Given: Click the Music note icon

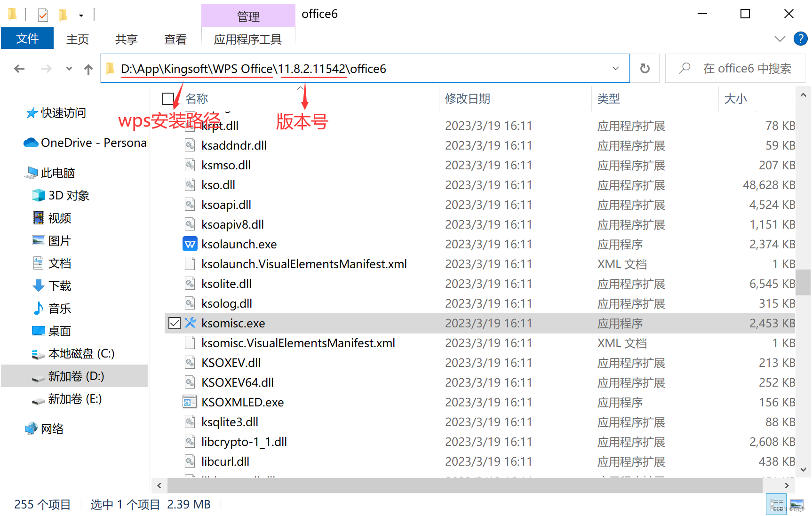Looking at the screenshot, I should coord(39,308).
